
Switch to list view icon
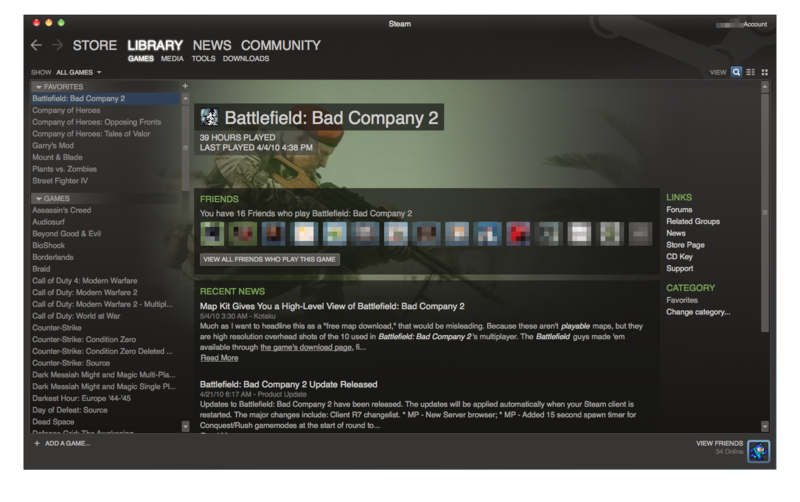coord(751,72)
